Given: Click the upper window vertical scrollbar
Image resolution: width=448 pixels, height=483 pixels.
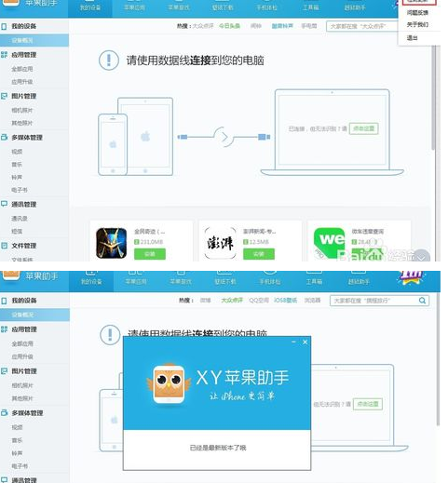Looking at the screenshot, I should (x=433, y=99).
